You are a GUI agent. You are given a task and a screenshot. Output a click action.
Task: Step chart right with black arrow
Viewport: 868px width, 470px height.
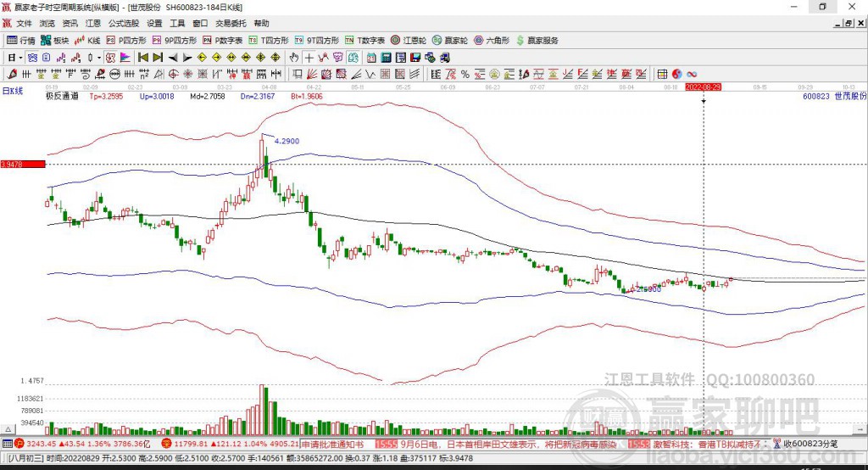187,58
